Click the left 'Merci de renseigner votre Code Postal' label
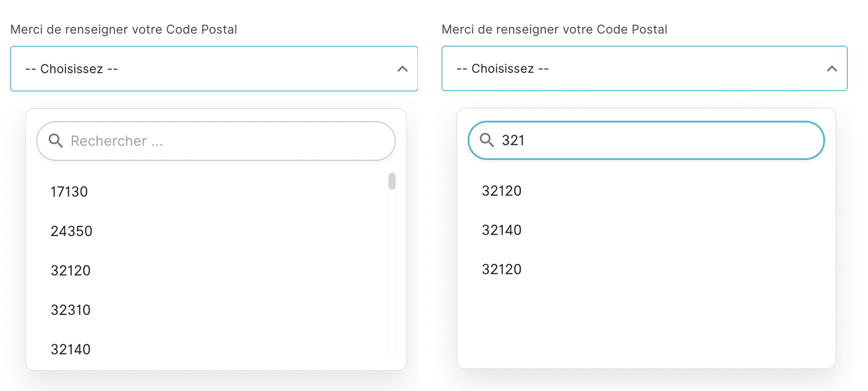 pos(124,29)
